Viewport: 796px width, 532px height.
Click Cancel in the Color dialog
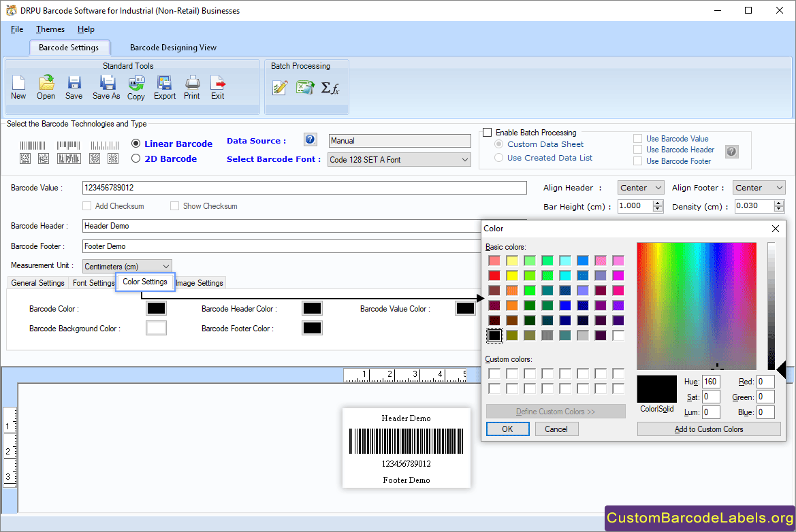pos(556,429)
